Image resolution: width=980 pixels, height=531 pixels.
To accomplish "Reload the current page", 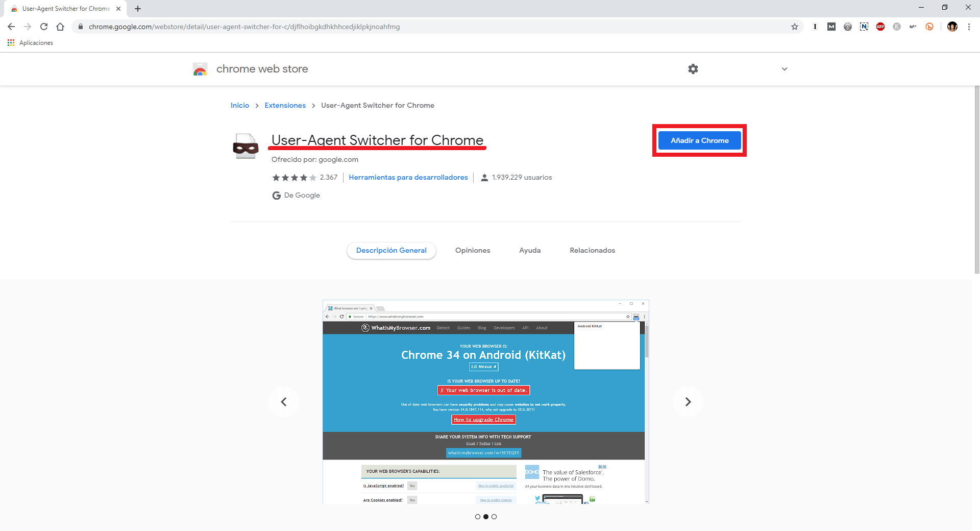I will 44,27.
